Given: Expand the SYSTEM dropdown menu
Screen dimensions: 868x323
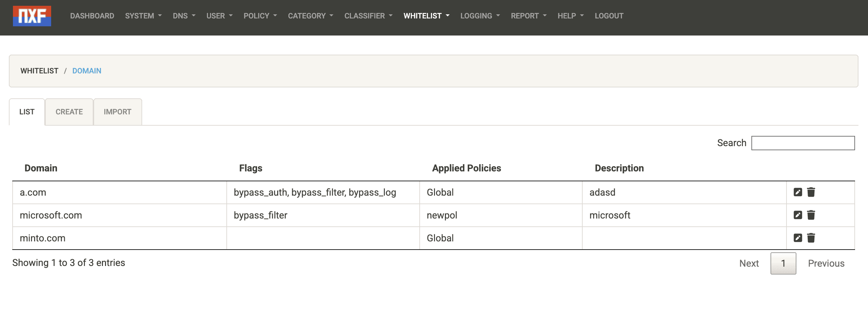Looking at the screenshot, I should pyautogui.click(x=143, y=16).
